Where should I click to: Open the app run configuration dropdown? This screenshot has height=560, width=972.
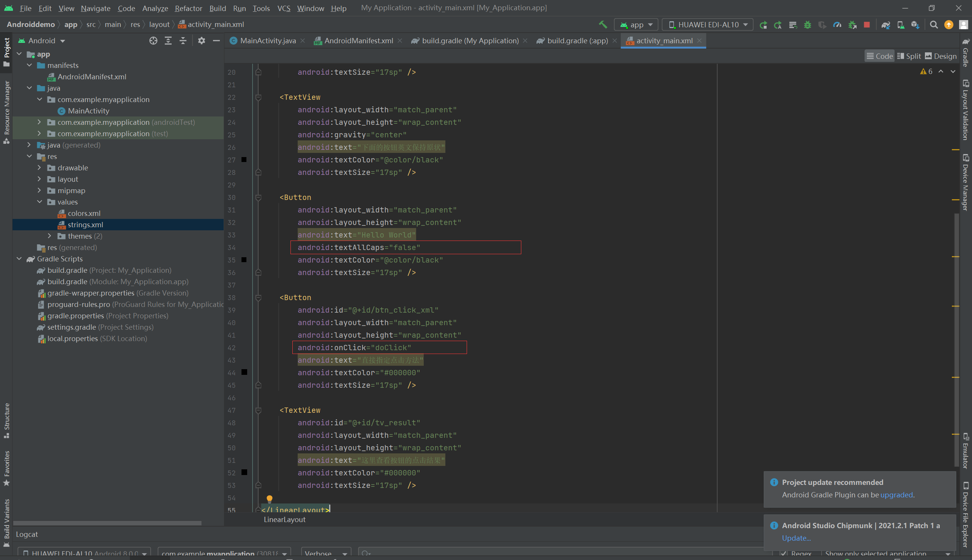tap(636, 25)
